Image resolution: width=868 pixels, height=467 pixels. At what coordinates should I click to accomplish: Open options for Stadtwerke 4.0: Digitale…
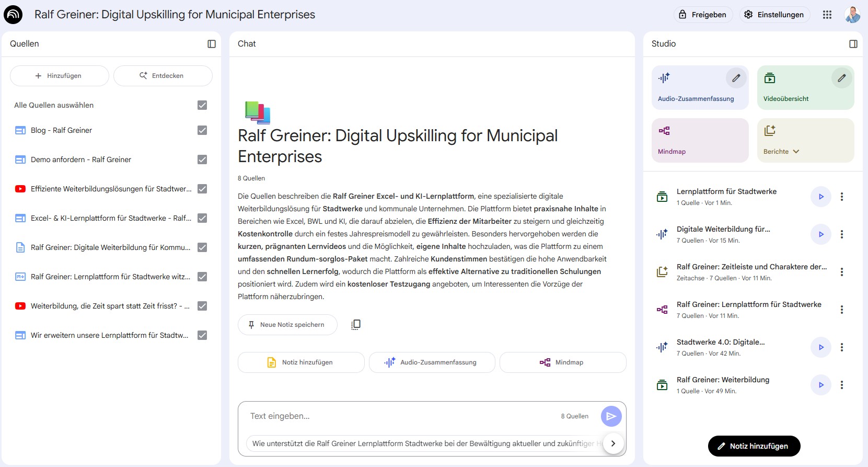coord(842,347)
